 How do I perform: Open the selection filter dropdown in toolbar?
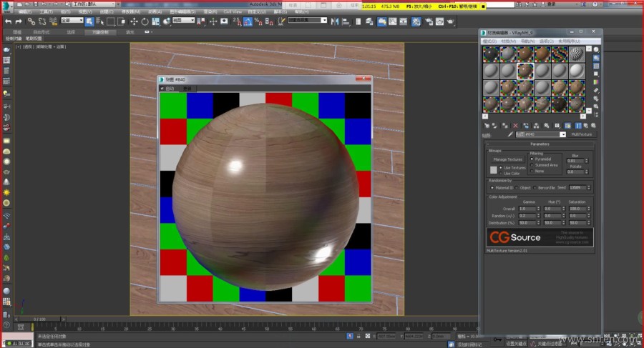coord(71,21)
